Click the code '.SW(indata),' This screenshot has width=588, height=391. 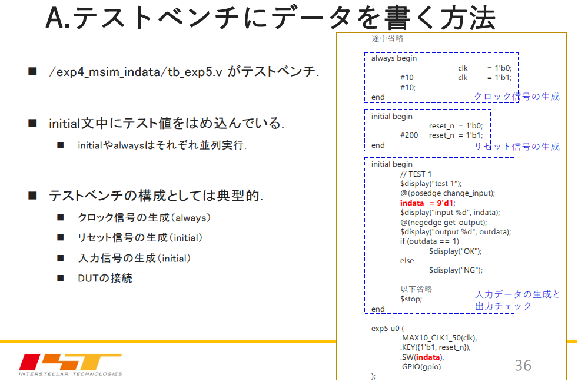tap(422, 357)
